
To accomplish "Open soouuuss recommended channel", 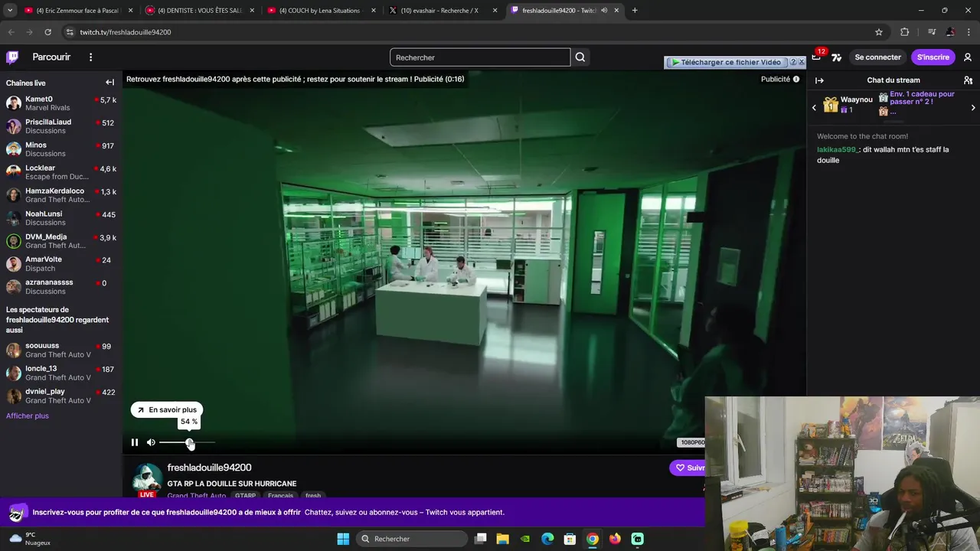I will pos(61,350).
